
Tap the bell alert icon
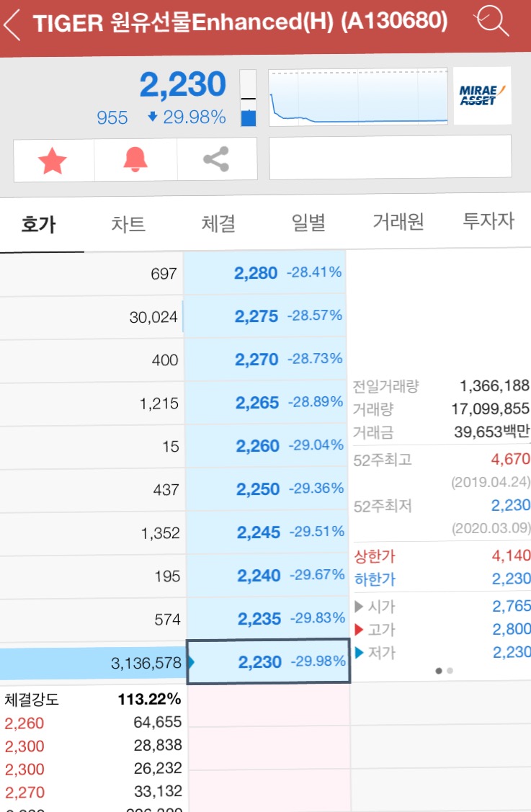click(135, 159)
